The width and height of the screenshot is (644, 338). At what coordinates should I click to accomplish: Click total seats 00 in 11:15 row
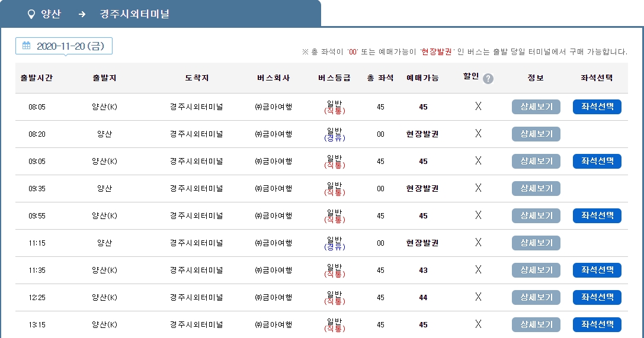point(381,243)
